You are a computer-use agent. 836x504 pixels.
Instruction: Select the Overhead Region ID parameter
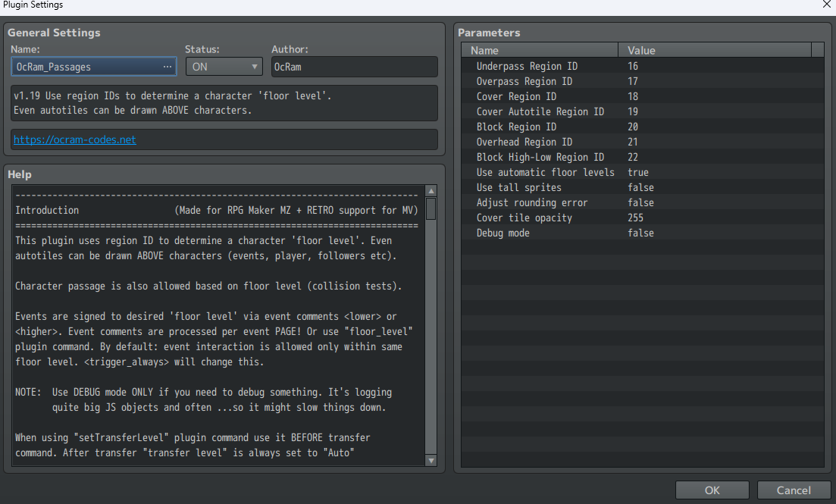pyautogui.click(x=643, y=142)
